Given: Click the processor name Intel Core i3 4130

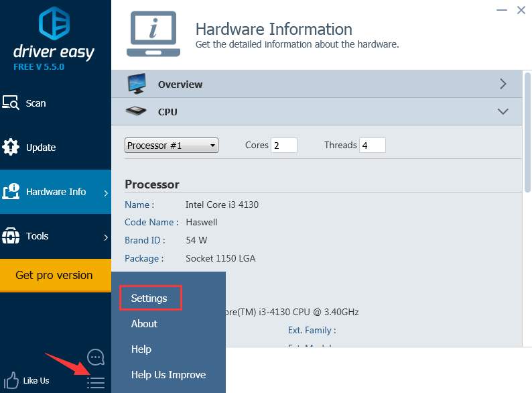Looking at the screenshot, I should 222,205.
